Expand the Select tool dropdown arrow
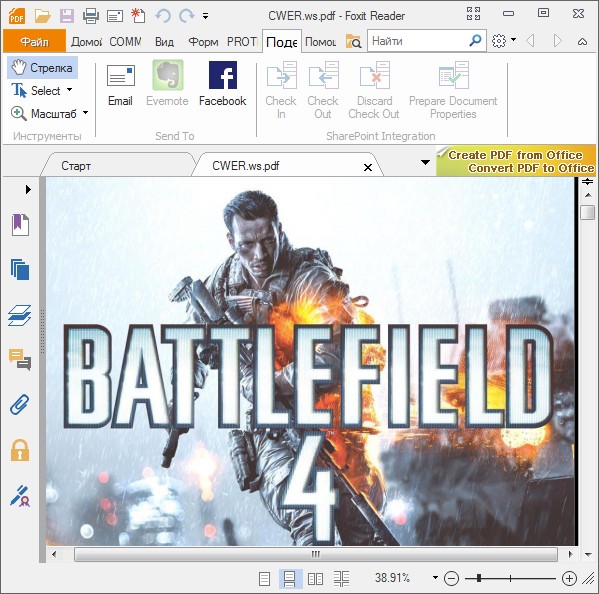The width and height of the screenshot is (599, 594). tap(70, 90)
